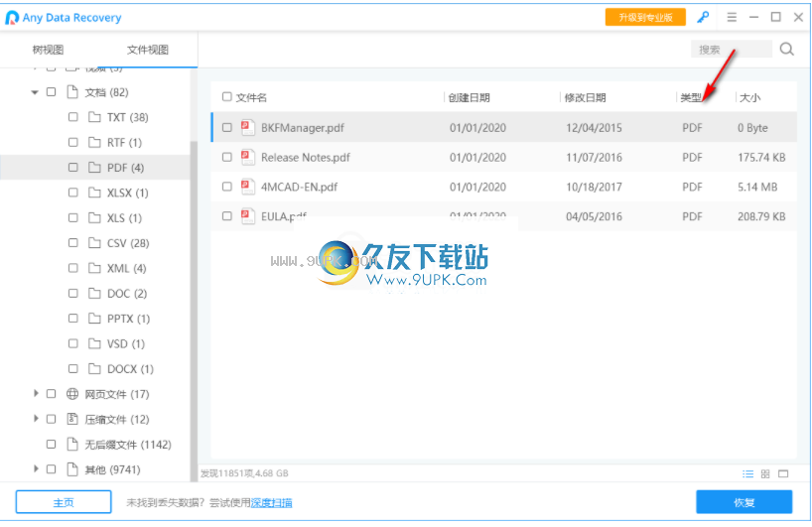The height and width of the screenshot is (527, 812).
Task: Select the XLS (1) folder
Action: coord(124,217)
